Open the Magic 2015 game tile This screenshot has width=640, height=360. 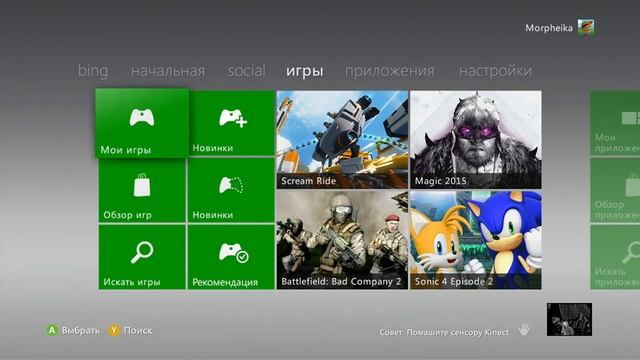(x=476, y=140)
